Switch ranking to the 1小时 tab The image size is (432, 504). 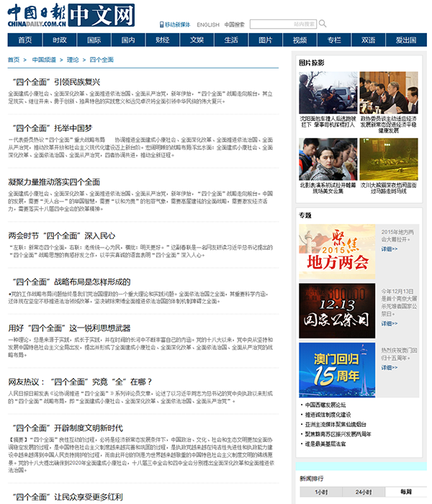click(x=320, y=491)
